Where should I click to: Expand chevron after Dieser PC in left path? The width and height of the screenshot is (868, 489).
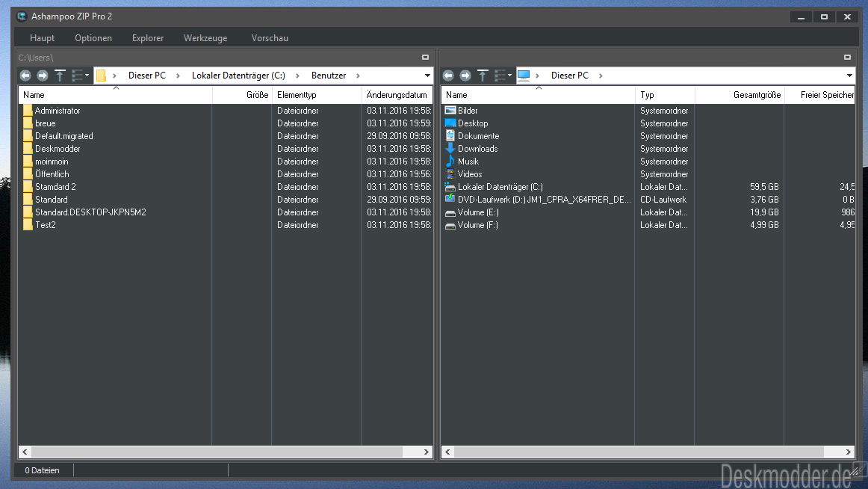coord(178,76)
